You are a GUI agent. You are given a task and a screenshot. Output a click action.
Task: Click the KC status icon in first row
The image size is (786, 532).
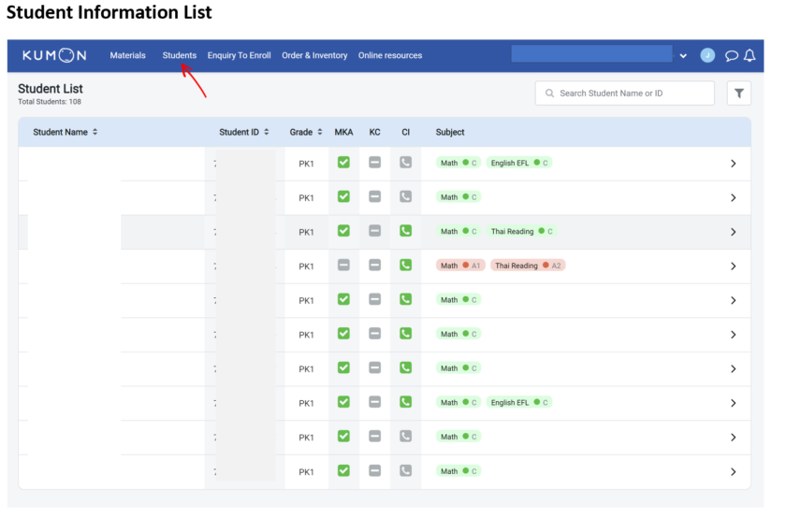(374, 163)
